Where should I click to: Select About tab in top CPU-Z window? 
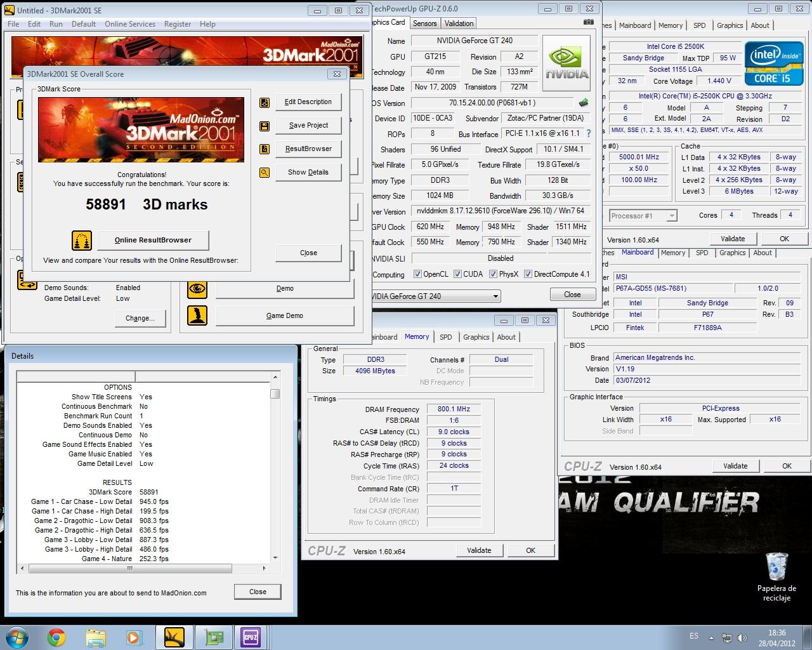pyautogui.click(x=760, y=25)
